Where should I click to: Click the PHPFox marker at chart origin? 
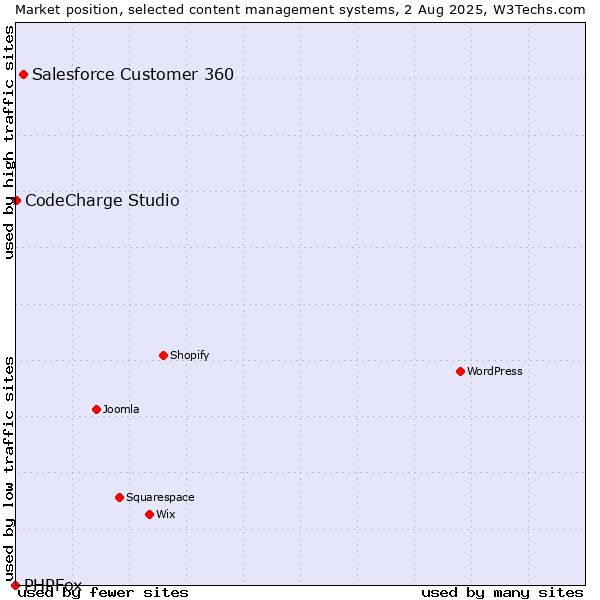click(15, 585)
